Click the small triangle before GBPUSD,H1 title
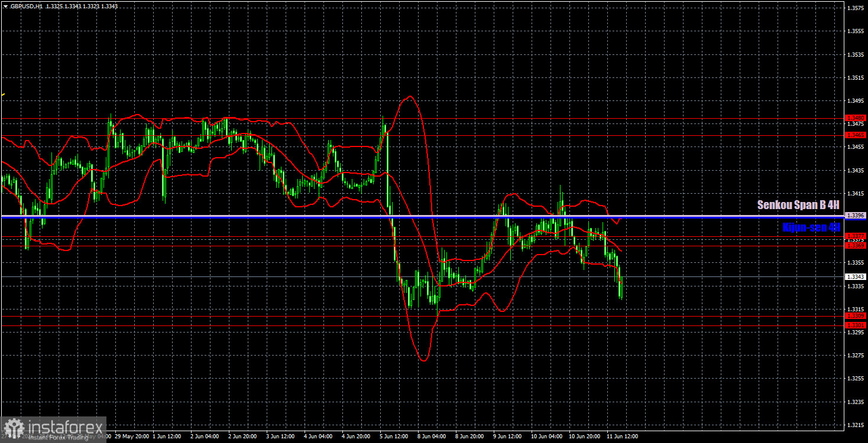 (5, 6)
